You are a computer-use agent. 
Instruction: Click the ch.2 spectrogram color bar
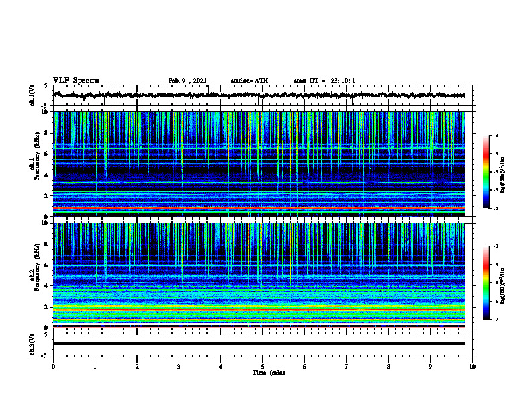point(486,283)
